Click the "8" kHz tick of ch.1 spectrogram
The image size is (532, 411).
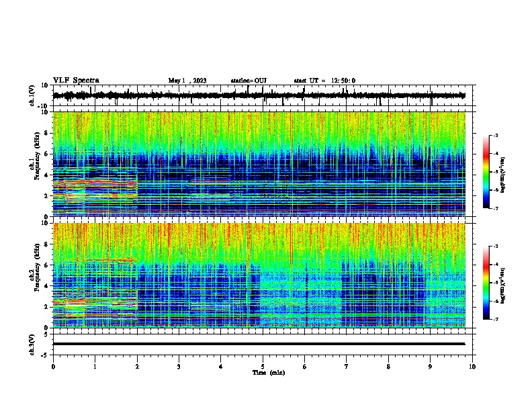pyautogui.click(x=46, y=133)
